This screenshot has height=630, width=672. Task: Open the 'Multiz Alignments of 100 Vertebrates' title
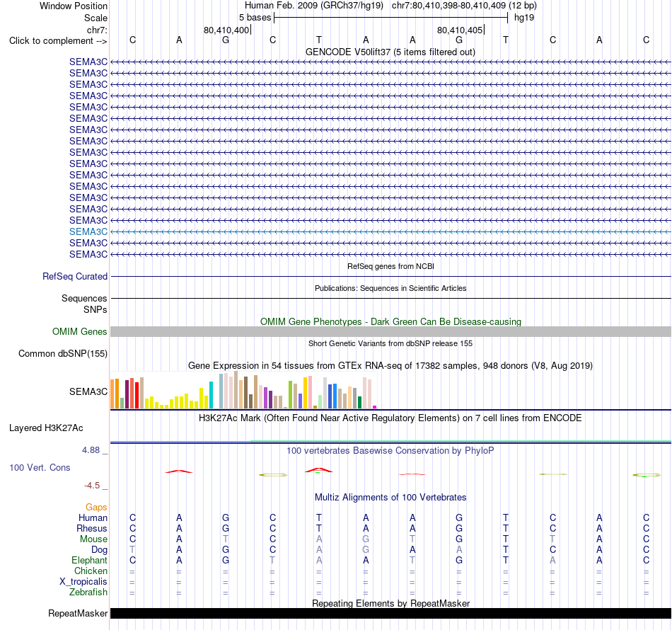pos(390,498)
